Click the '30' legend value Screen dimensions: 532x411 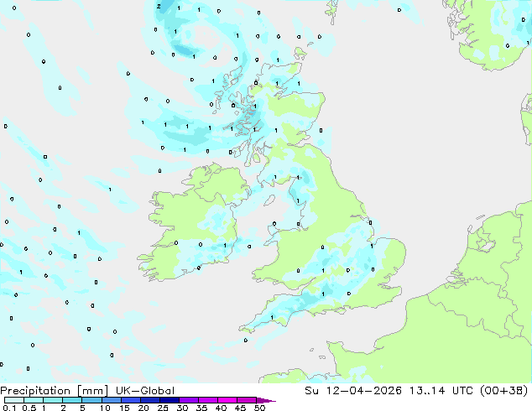182,408
